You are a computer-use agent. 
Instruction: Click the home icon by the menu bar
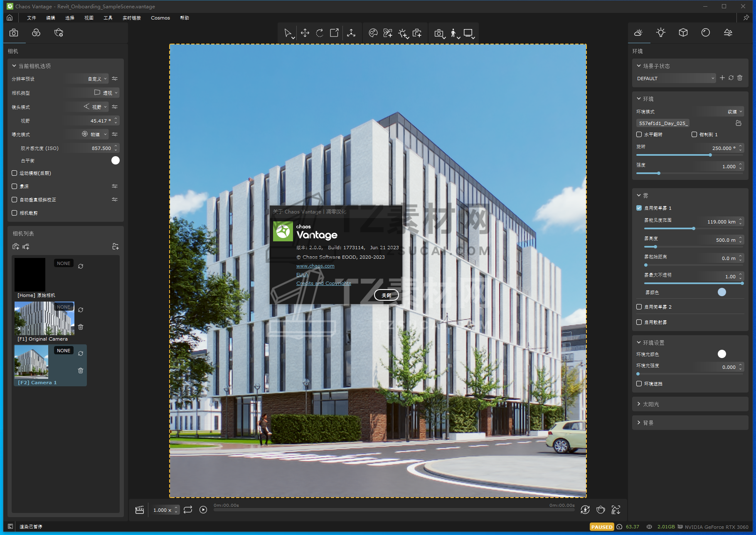pyautogui.click(x=10, y=18)
